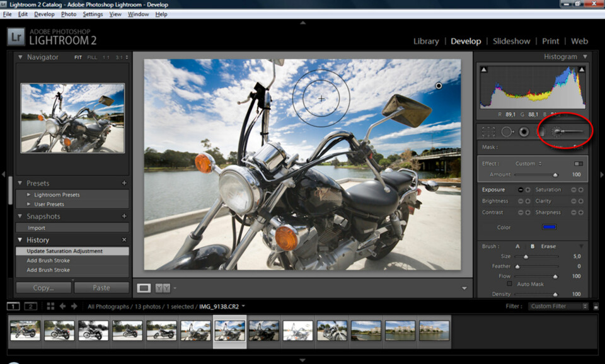Click the decrease Brightness minus icon
Screen dimensions: 605x364
(x=521, y=202)
